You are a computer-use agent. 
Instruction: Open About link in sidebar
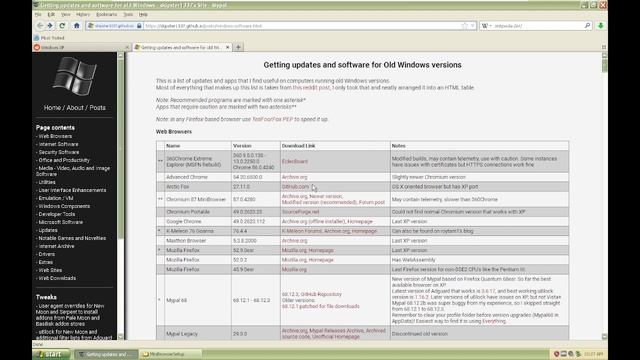(x=75, y=108)
